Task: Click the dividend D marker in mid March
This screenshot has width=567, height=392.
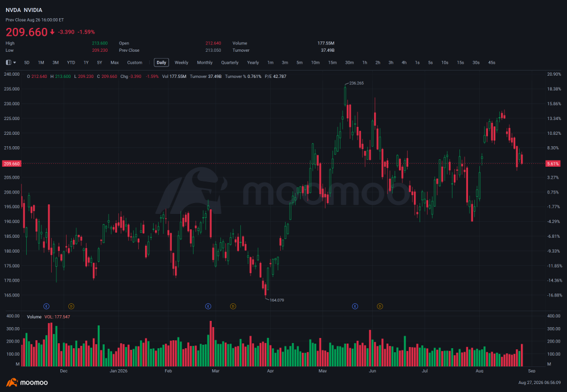Action: tap(233, 306)
